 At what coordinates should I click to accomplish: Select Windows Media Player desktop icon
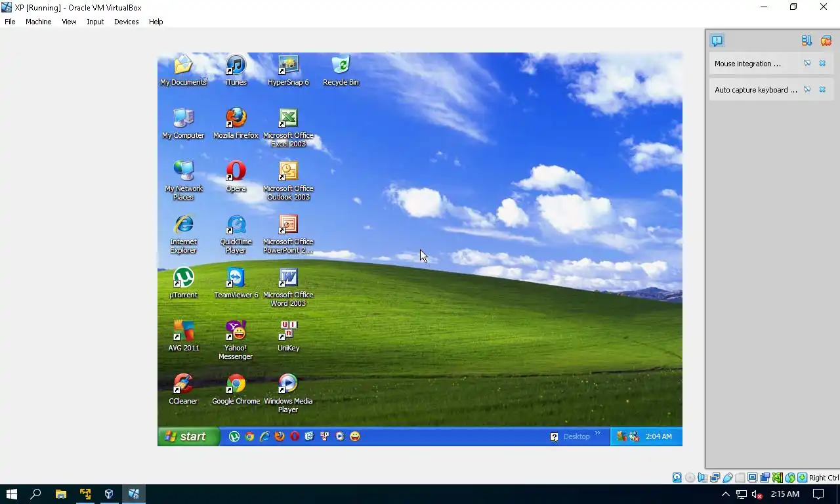pyautogui.click(x=288, y=393)
